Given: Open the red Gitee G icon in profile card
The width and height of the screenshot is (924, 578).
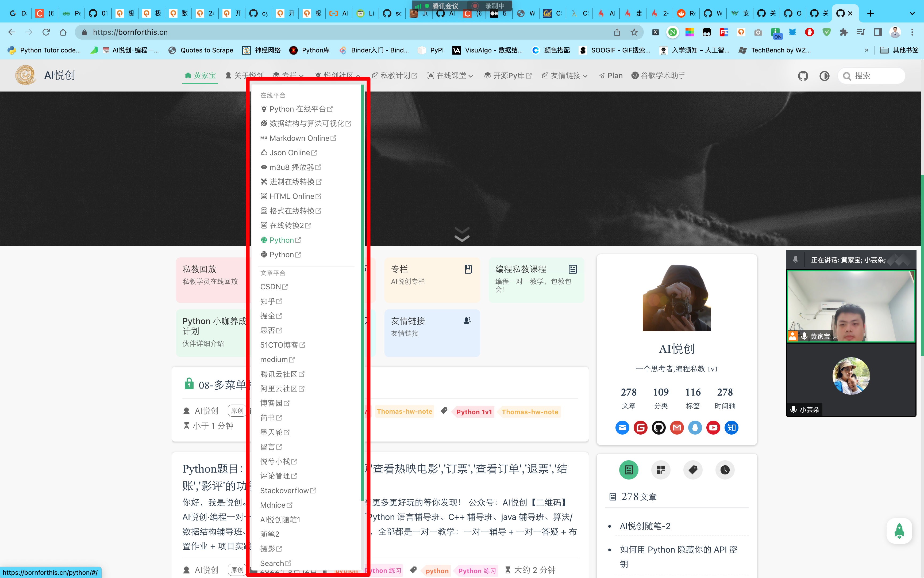Looking at the screenshot, I should coord(640,427).
